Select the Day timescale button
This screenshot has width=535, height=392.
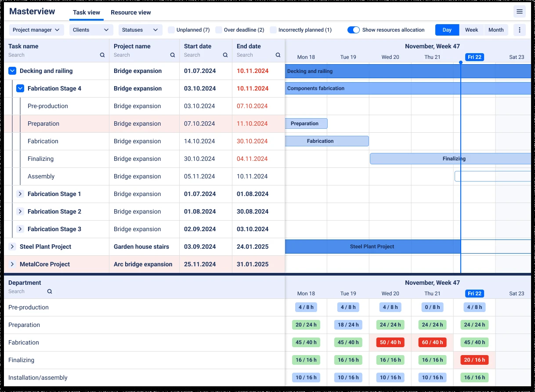[447, 30]
